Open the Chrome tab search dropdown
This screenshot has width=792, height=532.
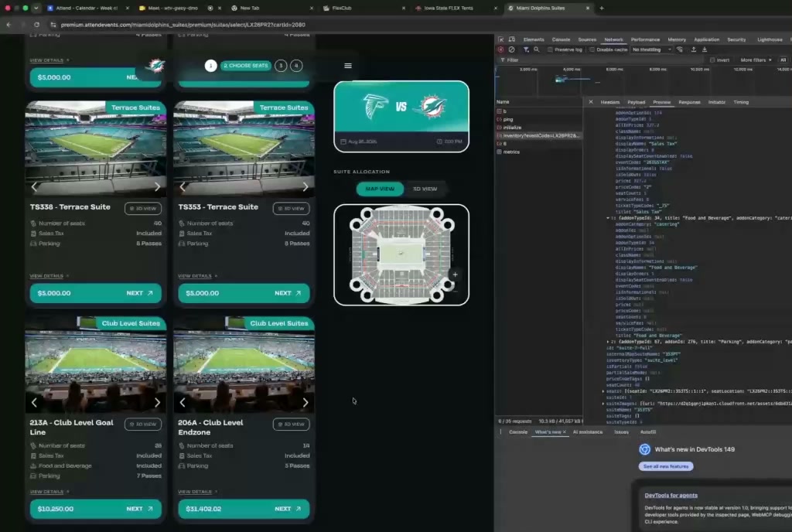point(36,8)
